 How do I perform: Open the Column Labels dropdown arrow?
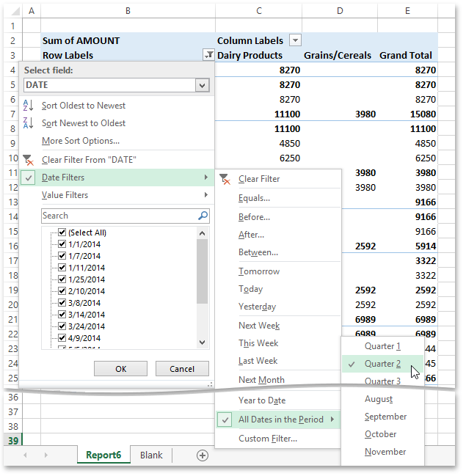295,40
